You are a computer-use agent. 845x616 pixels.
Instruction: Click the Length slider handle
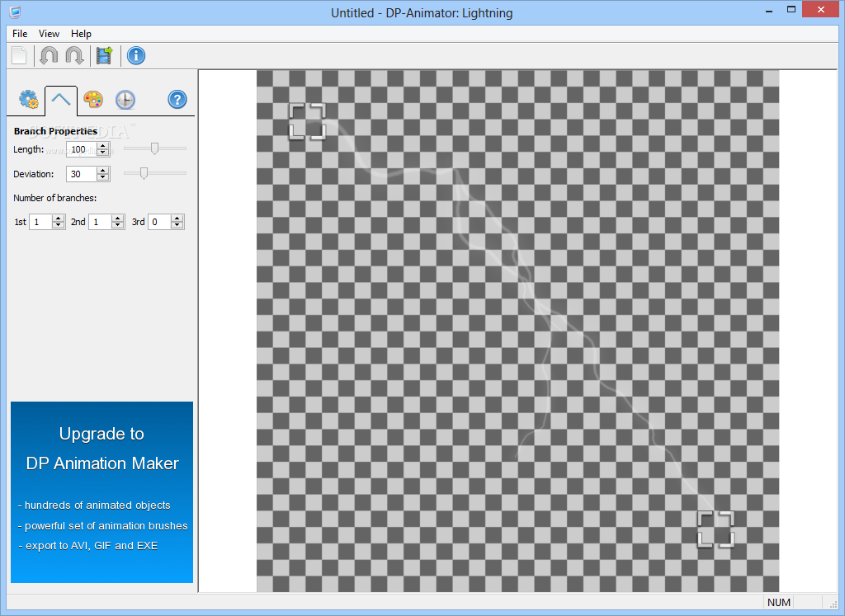[x=154, y=148]
